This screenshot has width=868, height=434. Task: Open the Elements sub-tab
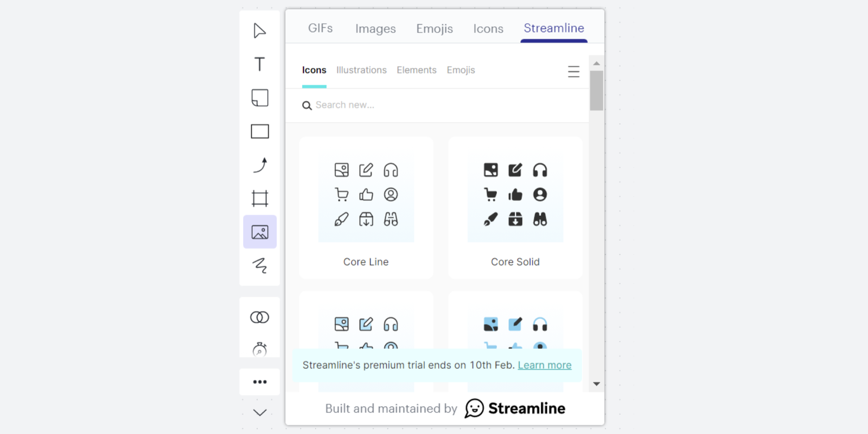pyautogui.click(x=417, y=70)
